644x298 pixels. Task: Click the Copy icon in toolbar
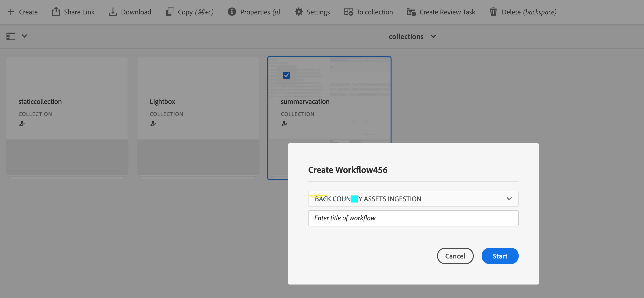(170, 12)
